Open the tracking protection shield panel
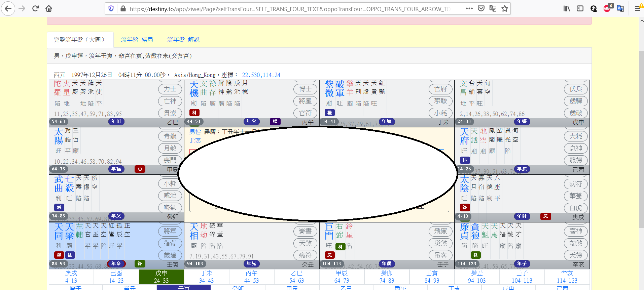The height and width of the screenshot is (290, 644). (111, 9)
